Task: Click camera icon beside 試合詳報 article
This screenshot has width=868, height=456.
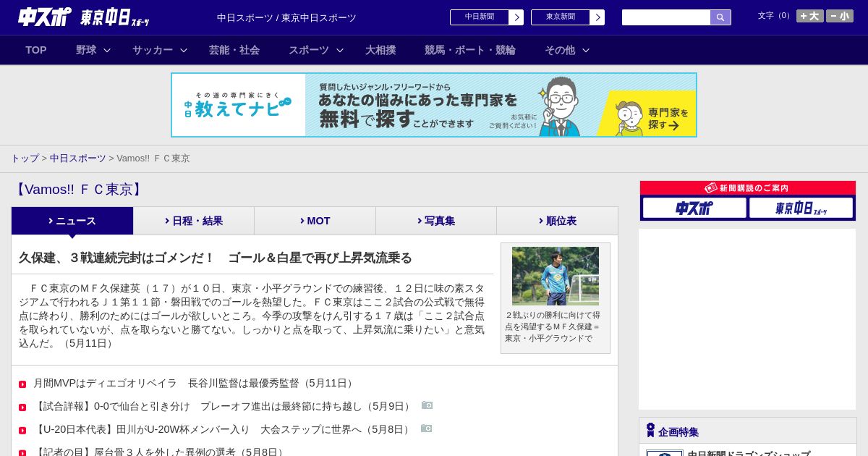Action: click(x=427, y=405)
